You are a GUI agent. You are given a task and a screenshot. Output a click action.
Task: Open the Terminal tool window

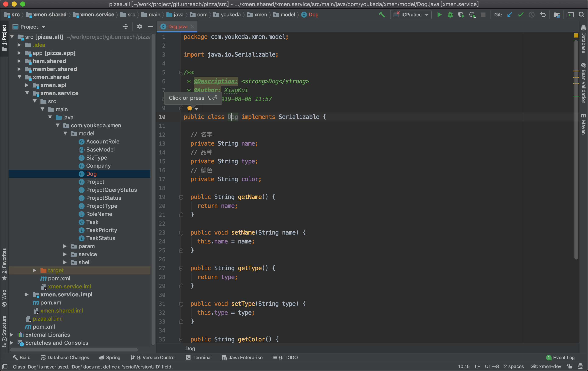click(x=199, y=358)
